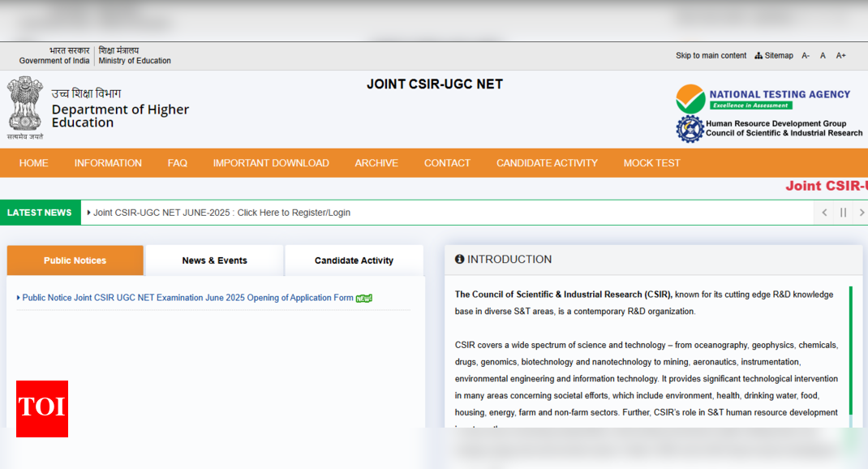Switch to the News & Events tab
This screenshot has width=868, height=469.
point(214,260)
